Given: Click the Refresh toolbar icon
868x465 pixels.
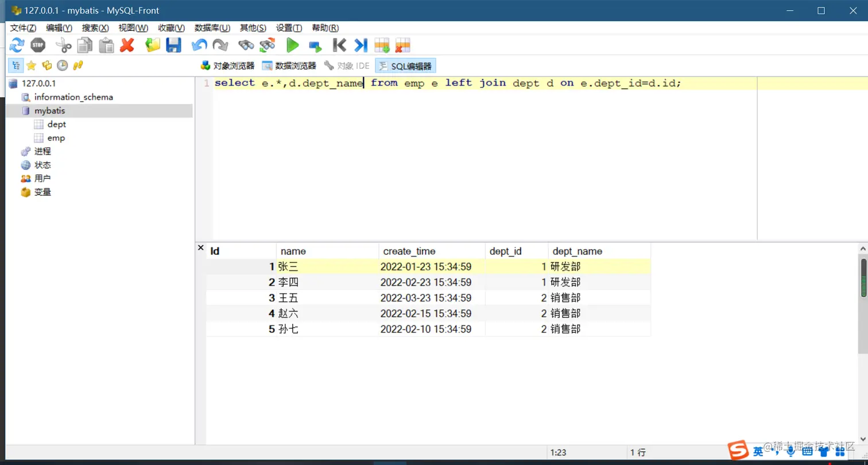Looking at the screenshot, I should pyautogui.click(x=17, y=45).
